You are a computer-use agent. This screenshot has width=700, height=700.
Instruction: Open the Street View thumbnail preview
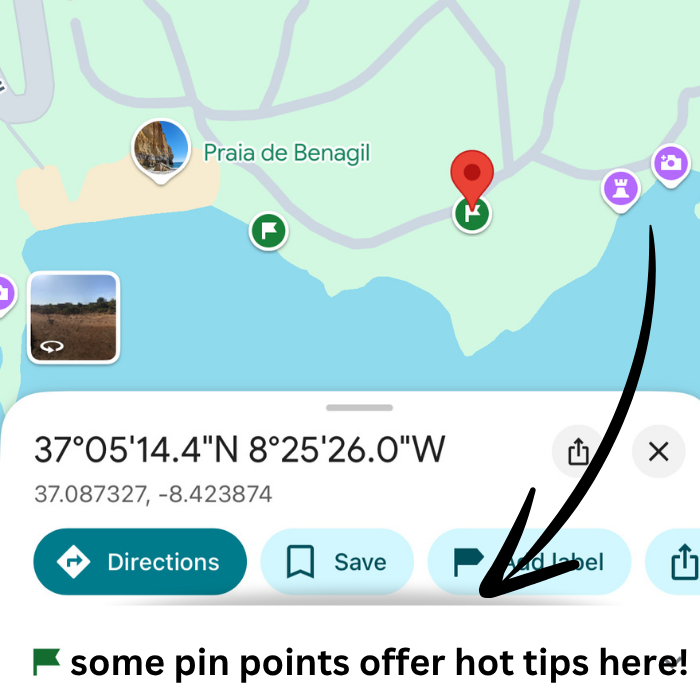coord(74,317)
